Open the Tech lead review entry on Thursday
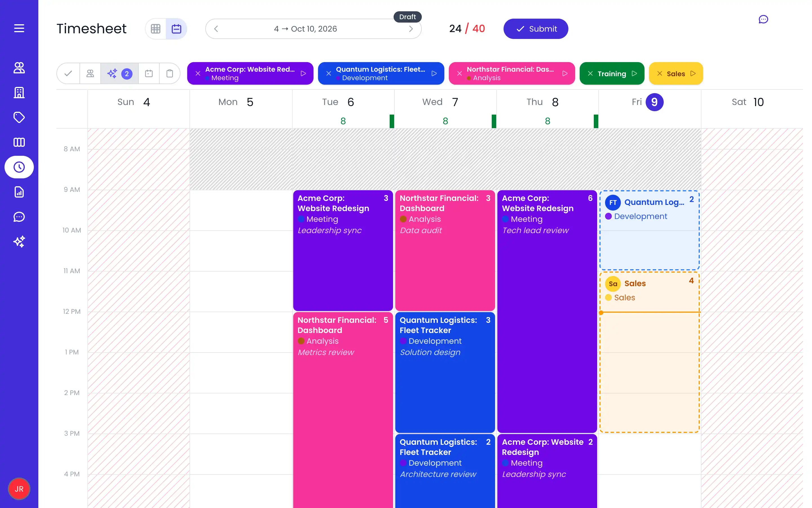 click(547, 312)
